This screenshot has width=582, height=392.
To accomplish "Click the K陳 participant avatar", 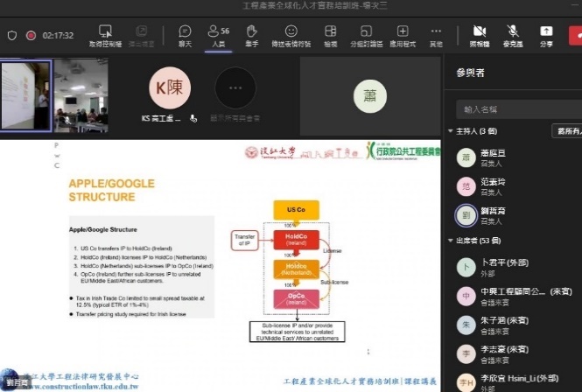I will (x=170, y=87).
